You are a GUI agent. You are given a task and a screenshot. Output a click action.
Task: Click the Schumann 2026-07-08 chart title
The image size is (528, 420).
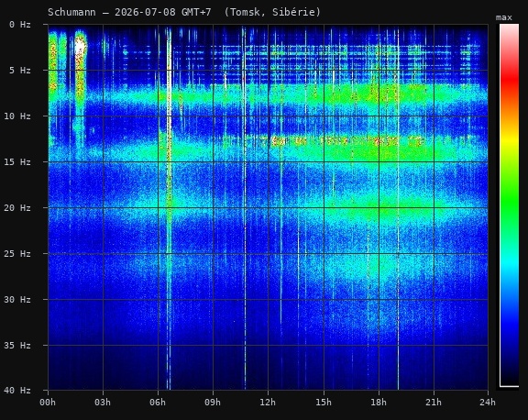[184, 12]
